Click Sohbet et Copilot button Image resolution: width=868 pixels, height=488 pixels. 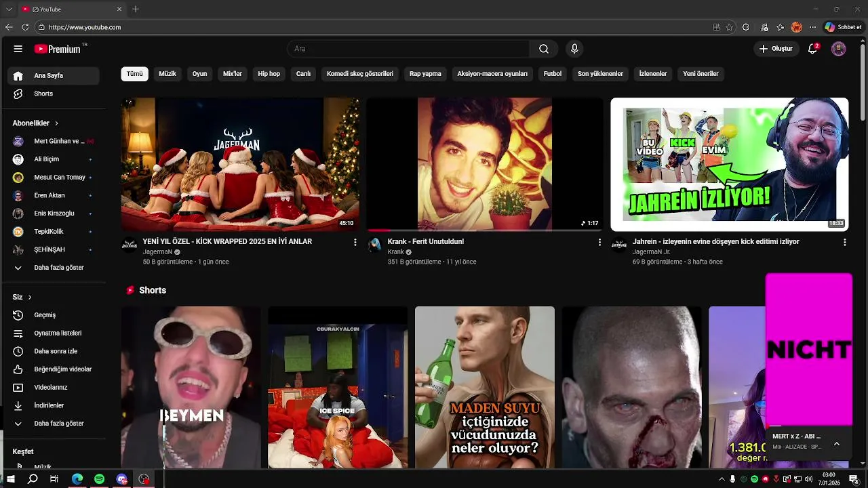843,27
